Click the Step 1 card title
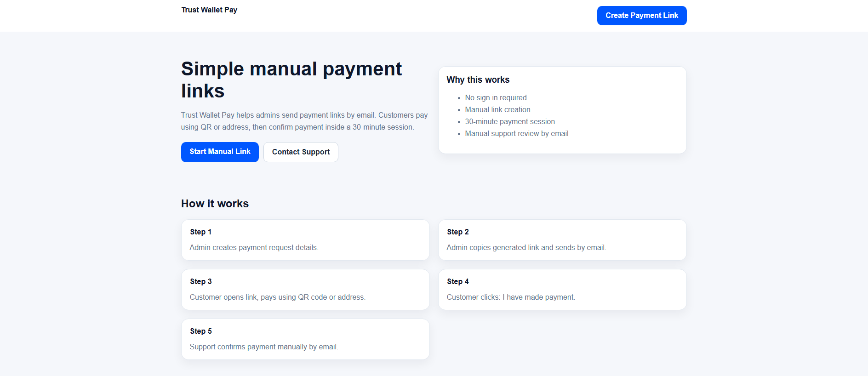This screenshot has width=868, height=376. tap(200, 232)
